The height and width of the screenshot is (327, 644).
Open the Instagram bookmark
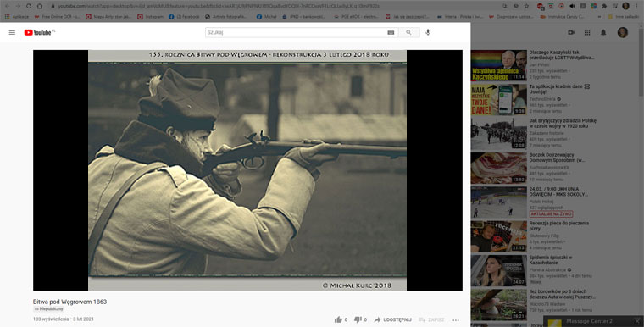pos(150,17)
